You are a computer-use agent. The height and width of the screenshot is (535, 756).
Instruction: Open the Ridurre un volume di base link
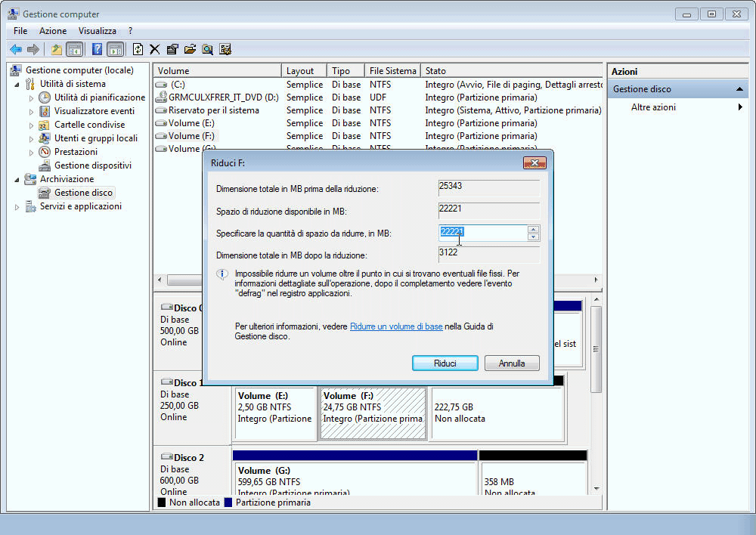[396, 326]
